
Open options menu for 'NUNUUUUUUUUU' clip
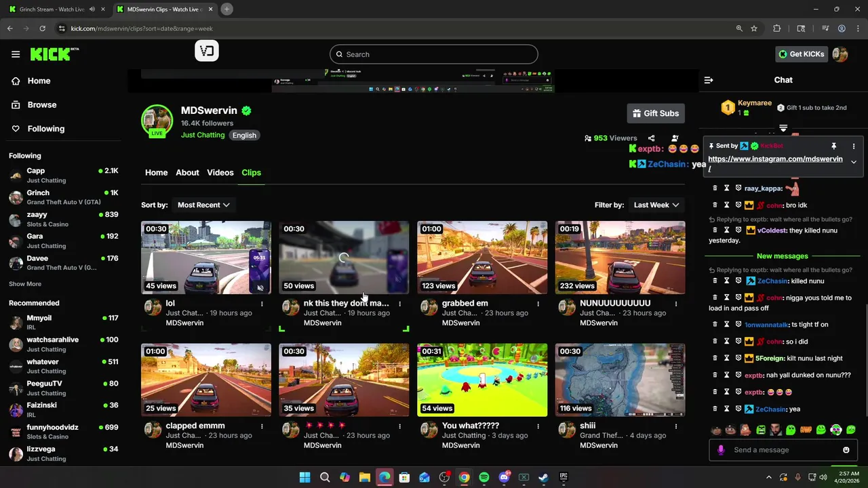click(x=676, y=304)
